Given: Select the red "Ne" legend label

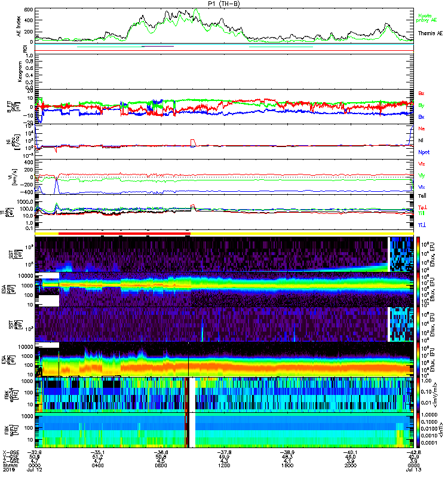Looking at the screenshot, I should pyautogui.click(x=421, y=128).
